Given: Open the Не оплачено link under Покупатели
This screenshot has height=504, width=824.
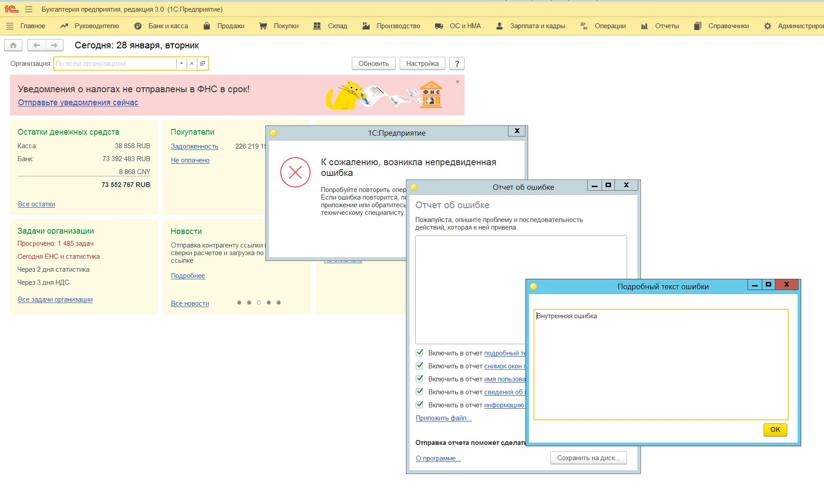Looking at the screenshot, I should 190,160.
